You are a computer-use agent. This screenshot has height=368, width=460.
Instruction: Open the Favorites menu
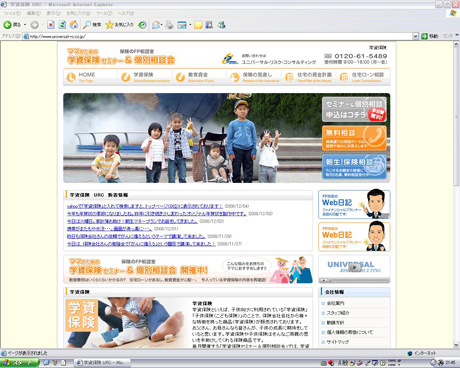click(x=78, y=13)
